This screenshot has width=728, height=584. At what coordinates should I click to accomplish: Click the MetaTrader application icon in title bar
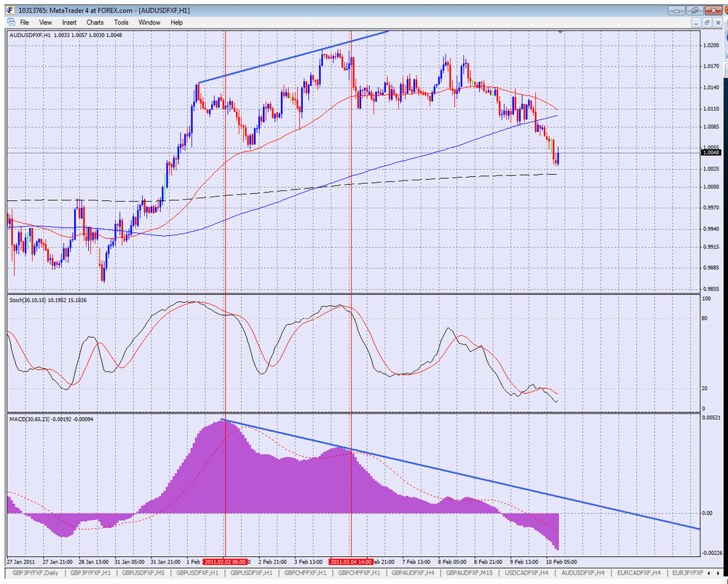coord(10,10)
